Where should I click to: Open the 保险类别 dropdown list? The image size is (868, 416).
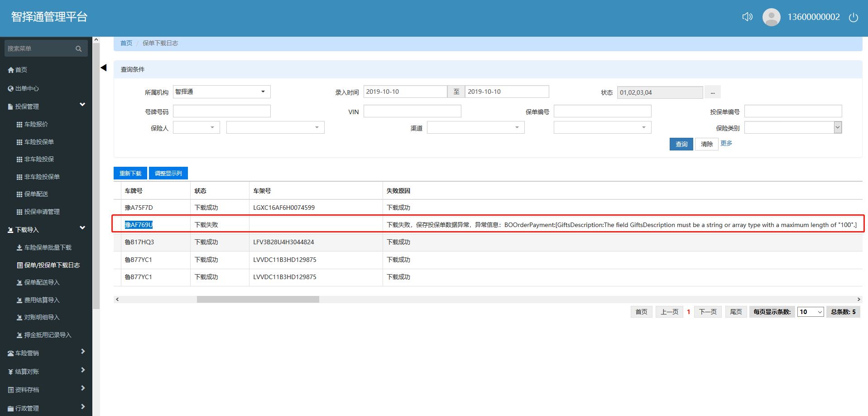[793, 128]
